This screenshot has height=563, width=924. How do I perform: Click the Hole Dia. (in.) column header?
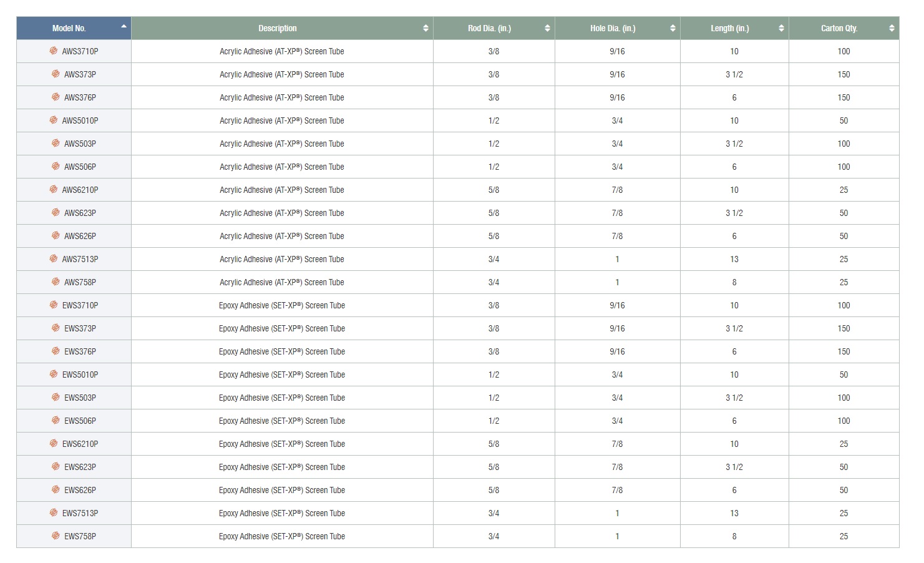coord(613,28)
